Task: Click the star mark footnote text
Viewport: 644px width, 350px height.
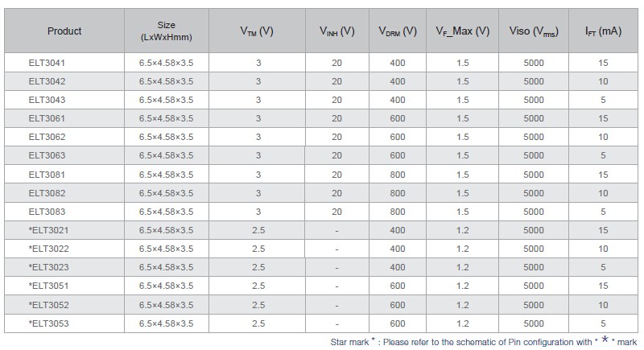Action: click(484, 341)
